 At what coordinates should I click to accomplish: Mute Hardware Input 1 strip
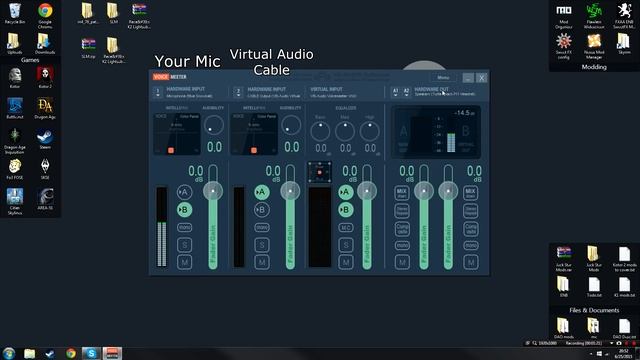184,262
